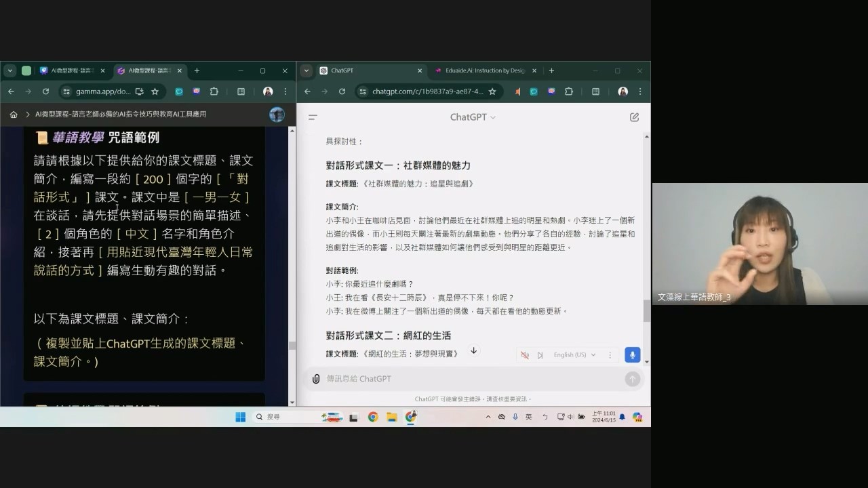Toggle the muted speaker icon in voice toolbar
The width and height of the screenshot is (868, 488).
[524, 355]
